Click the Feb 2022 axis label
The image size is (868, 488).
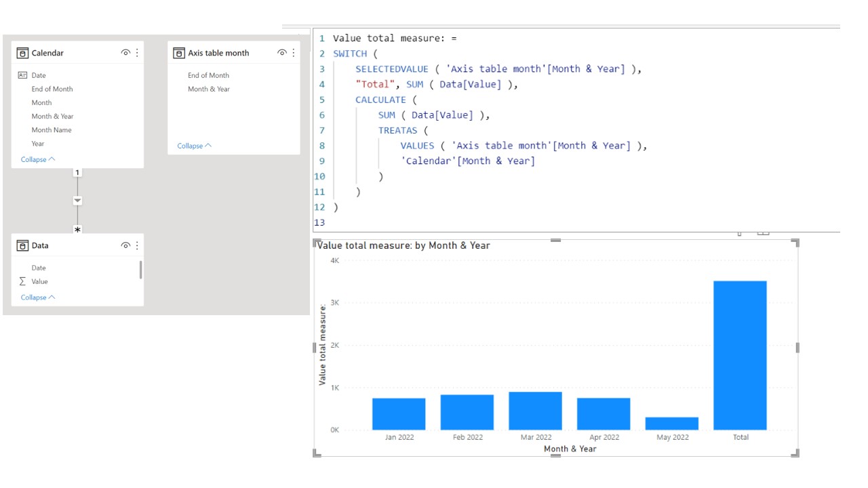pyautogui.click(x=468, y=437)
